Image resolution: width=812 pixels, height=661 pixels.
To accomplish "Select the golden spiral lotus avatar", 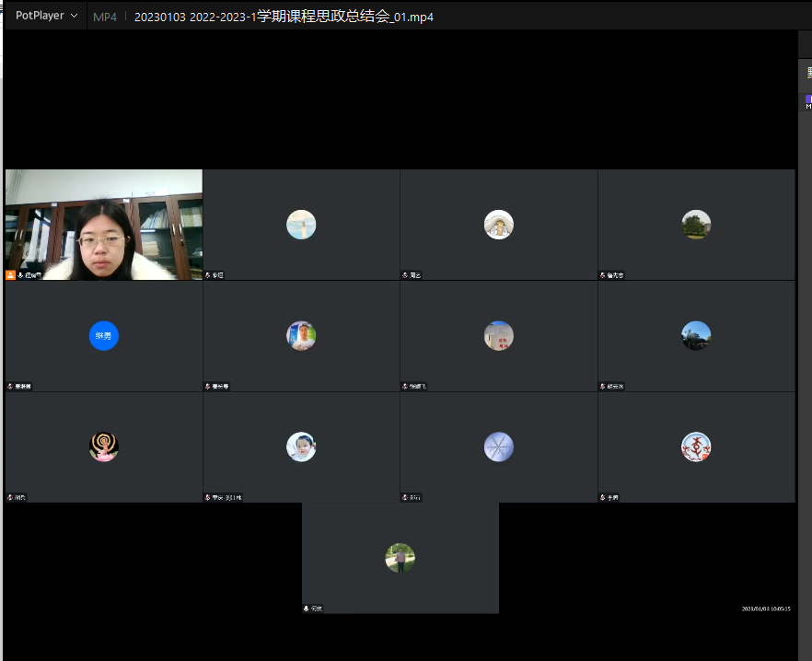I will 103,447.
